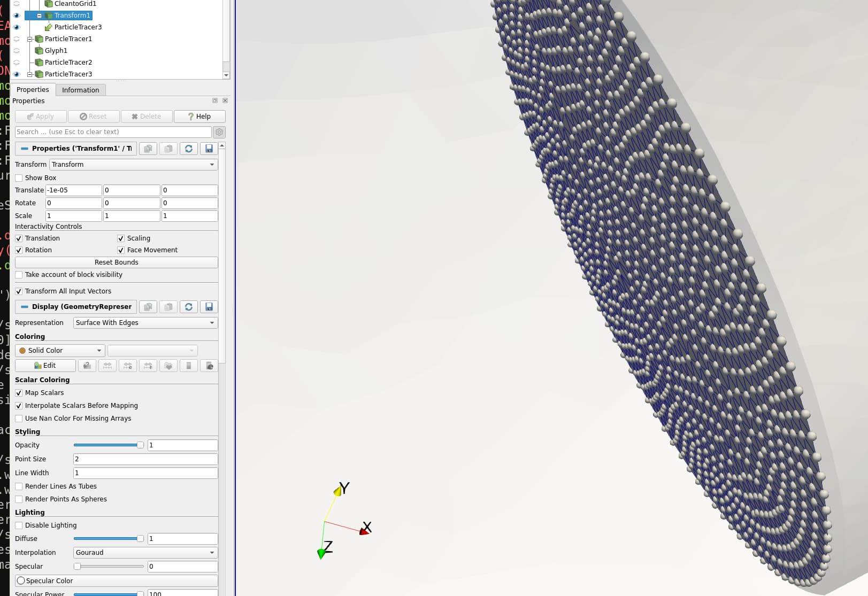868x596 pixels.
Task: Open Help for the selected filter
Action: point(199,117)
